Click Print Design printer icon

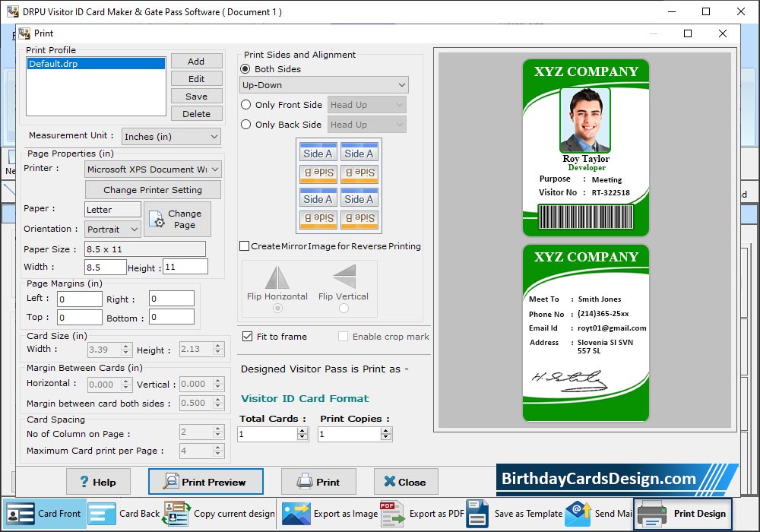click(652, 514)
